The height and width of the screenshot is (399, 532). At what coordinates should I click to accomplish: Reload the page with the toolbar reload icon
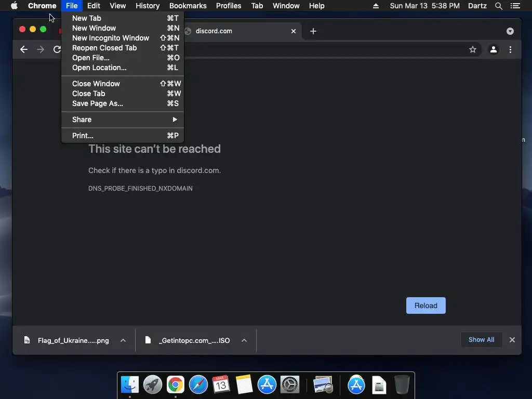tap(57, 49)
